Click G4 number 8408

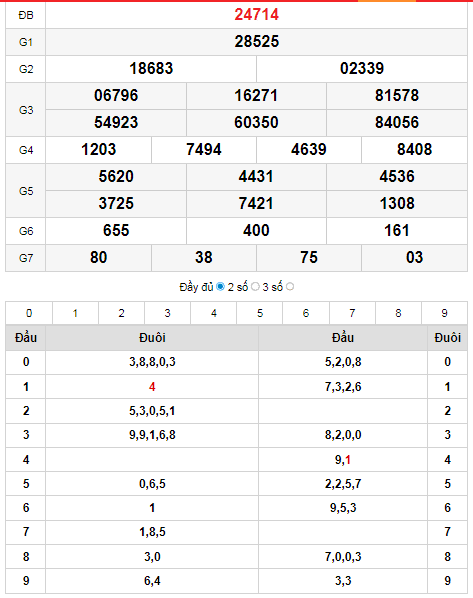pyautogui.click(x=414, y=150)
